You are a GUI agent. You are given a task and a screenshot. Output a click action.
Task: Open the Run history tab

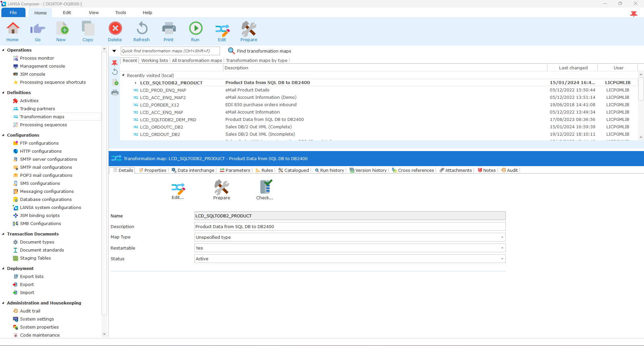click(x=330, y=170)
